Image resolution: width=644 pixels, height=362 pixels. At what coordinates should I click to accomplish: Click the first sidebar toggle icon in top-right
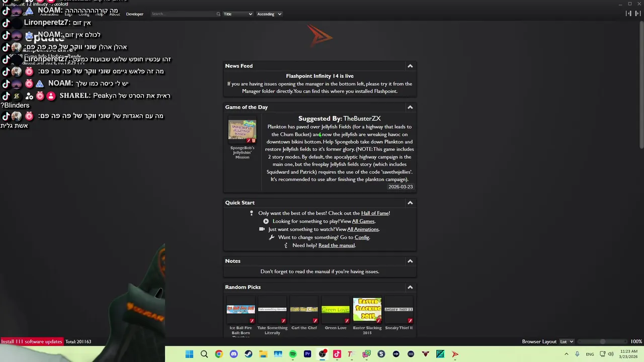click(x=629, y=14)
